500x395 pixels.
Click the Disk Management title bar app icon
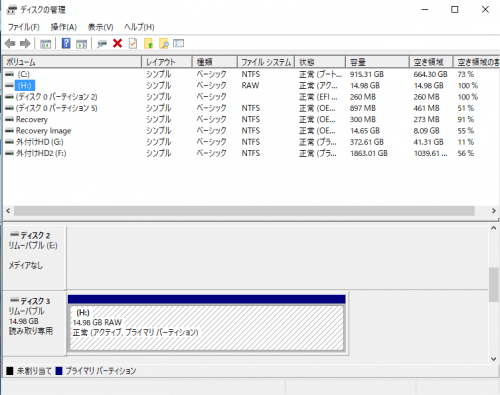point(12,10)
